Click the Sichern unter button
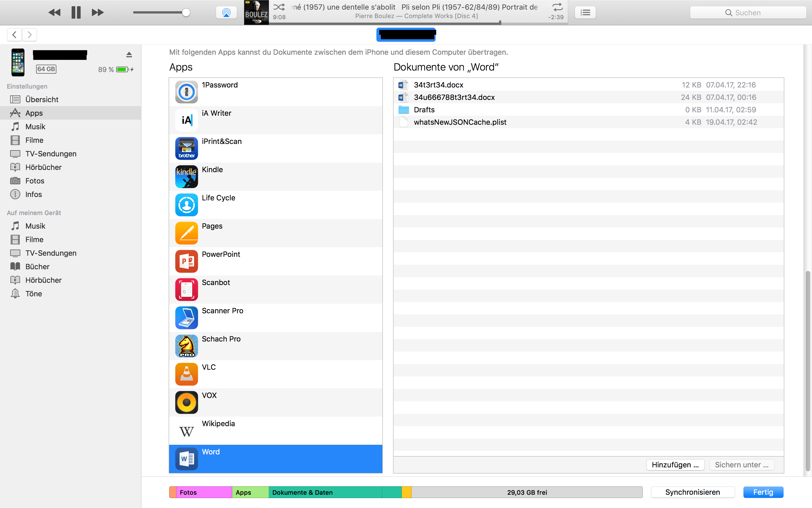This screenshot has width=812, height=508. pos(742,465)
